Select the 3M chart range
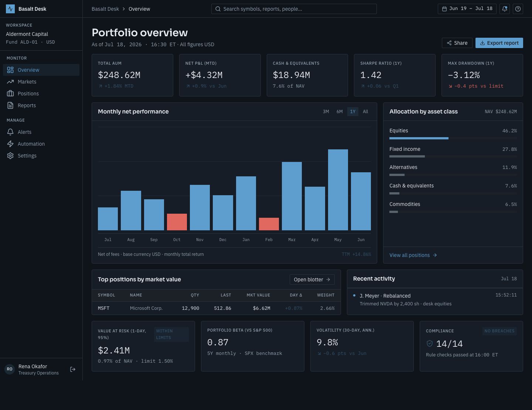 tap(326, 112)
